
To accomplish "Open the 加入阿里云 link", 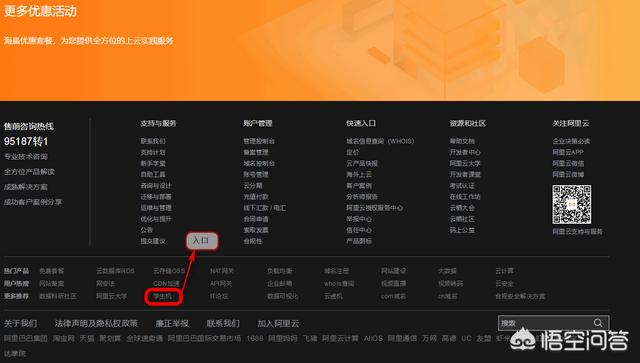I will pos(278,323).
